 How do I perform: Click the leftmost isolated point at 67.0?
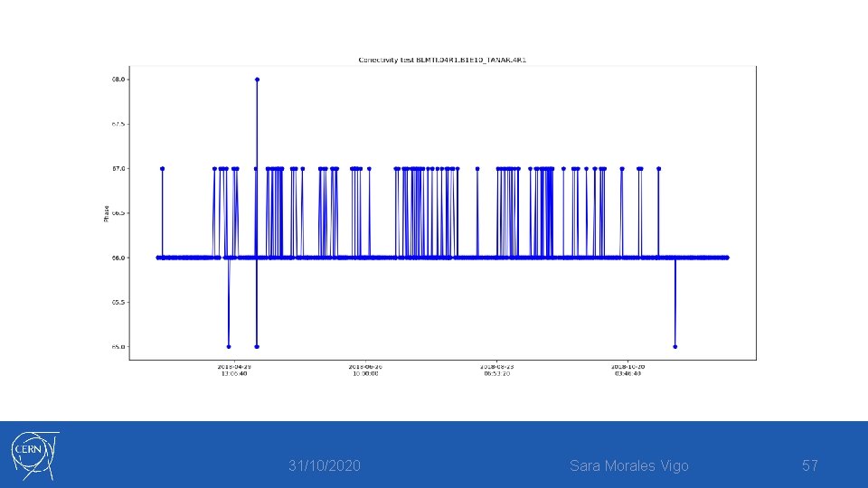[162, 169]
